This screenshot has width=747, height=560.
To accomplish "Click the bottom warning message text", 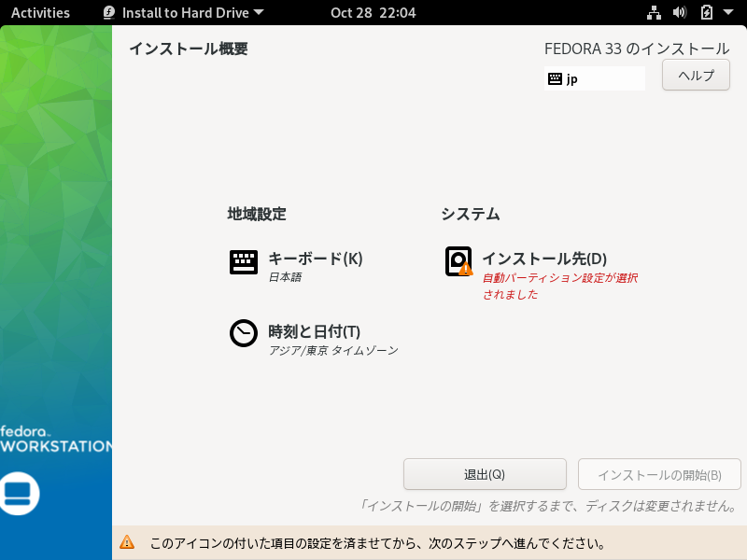I will coord(378,543).
